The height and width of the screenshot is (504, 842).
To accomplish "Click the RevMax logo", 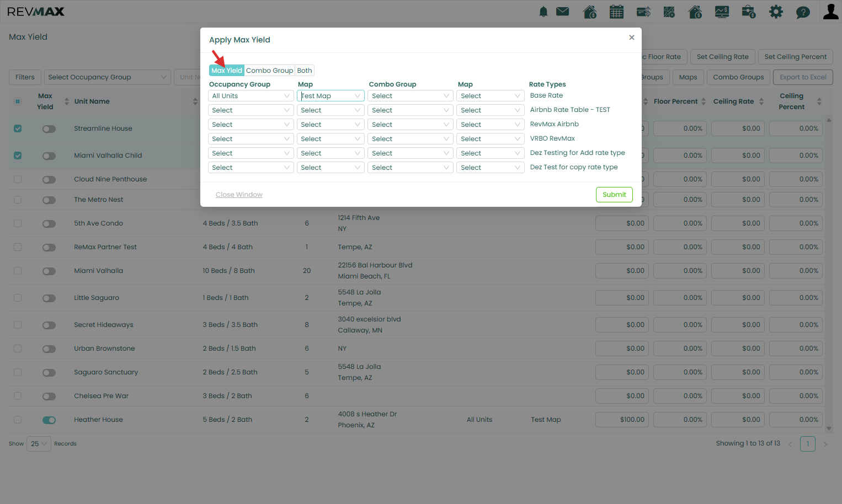I will [x=36, y=12].
